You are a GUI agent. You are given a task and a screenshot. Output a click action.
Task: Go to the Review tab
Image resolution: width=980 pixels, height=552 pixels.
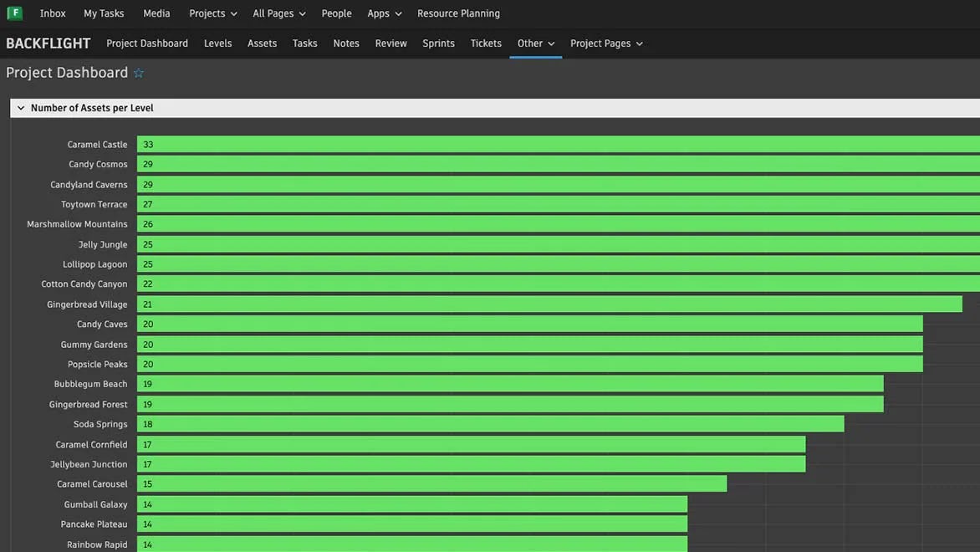click(x=390, y=43)
